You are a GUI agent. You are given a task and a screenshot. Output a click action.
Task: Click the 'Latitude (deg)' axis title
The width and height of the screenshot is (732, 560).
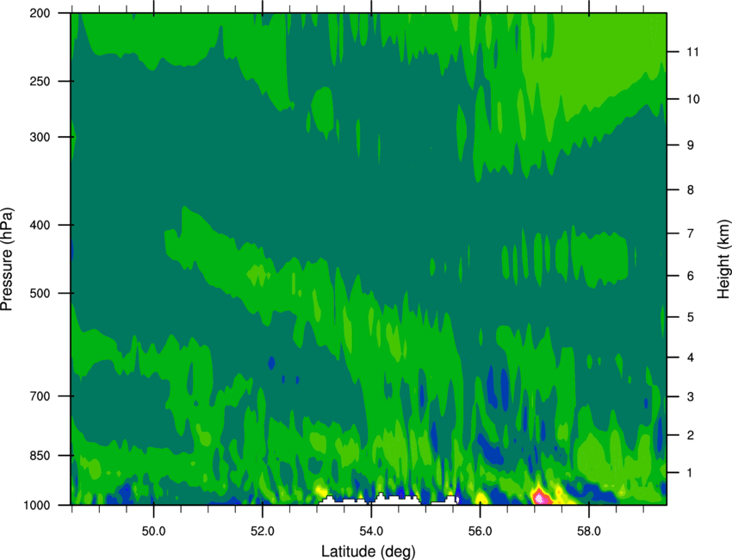(369, 551)
